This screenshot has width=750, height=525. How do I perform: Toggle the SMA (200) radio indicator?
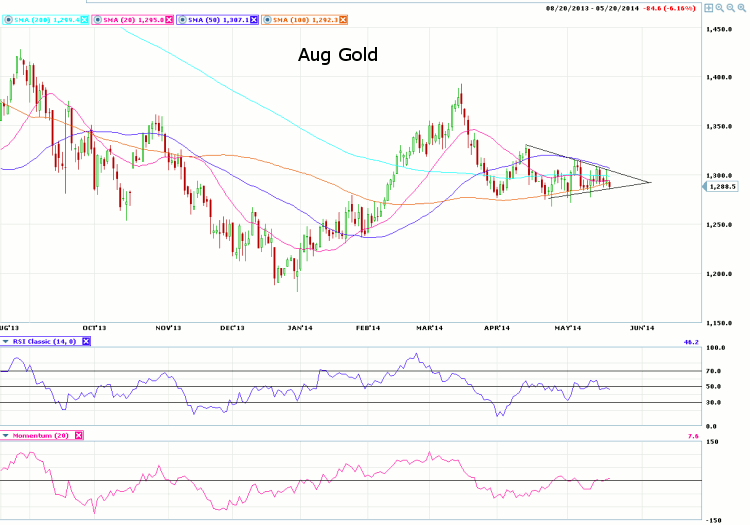9,20
